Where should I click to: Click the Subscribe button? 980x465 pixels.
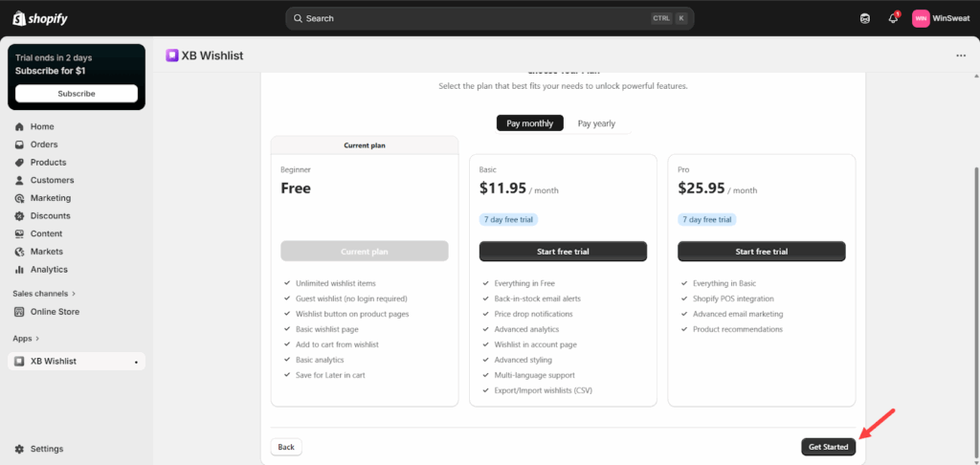pyautogui.click(x=77, y=94)
